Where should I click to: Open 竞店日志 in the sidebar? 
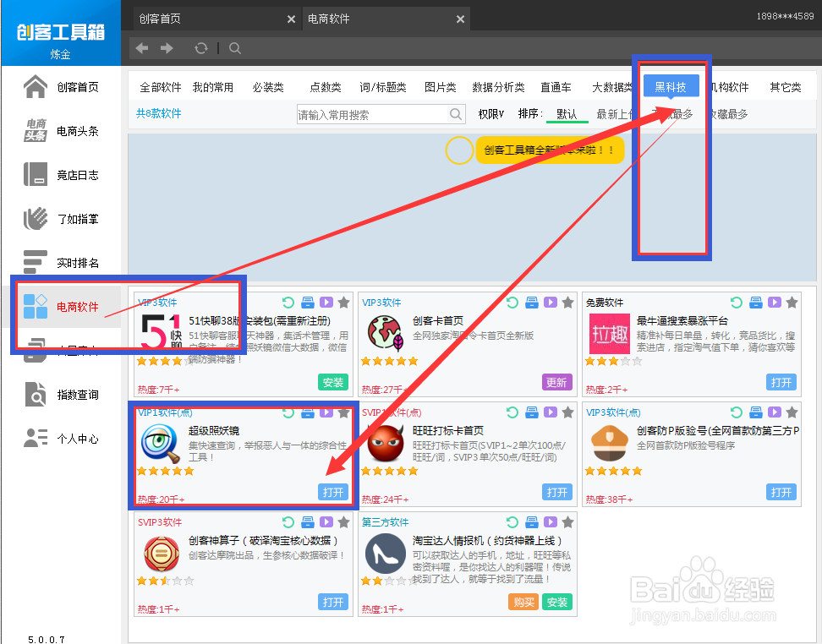coord(61,175)
